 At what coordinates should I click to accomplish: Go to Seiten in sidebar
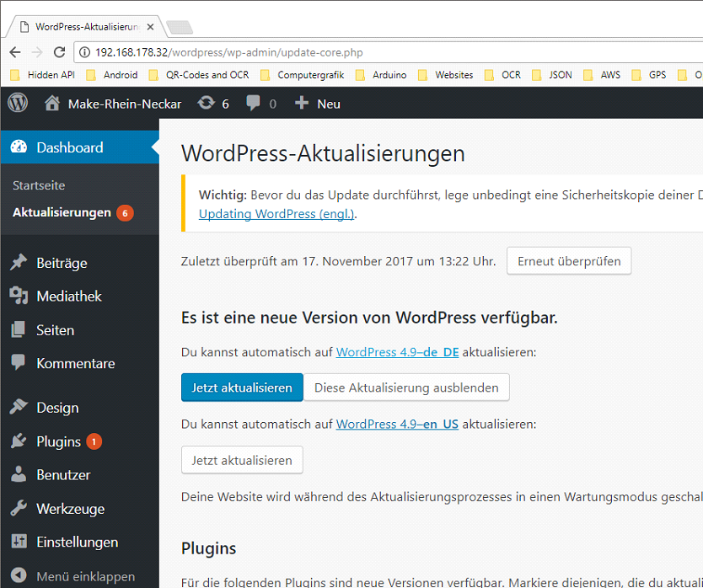click(55, 330)
